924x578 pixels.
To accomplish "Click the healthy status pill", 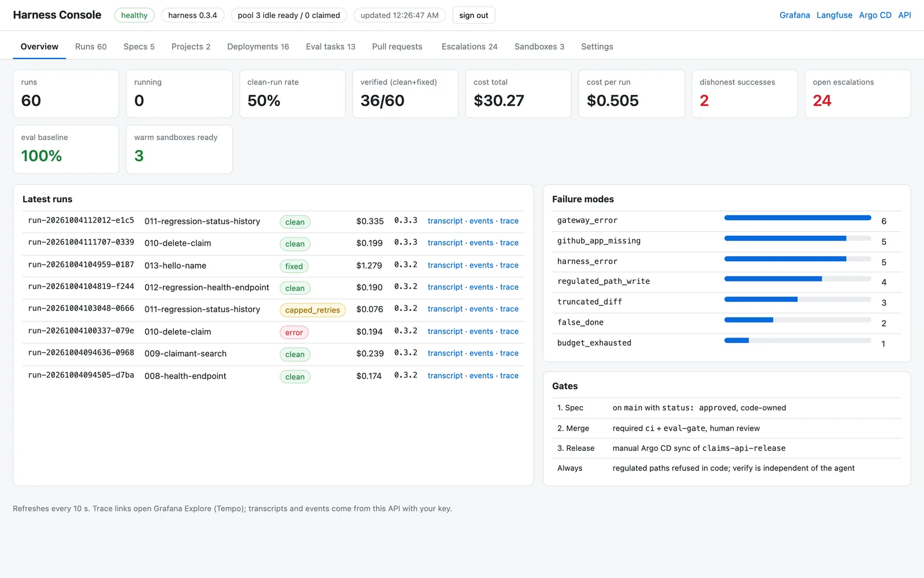I will 134,15.
